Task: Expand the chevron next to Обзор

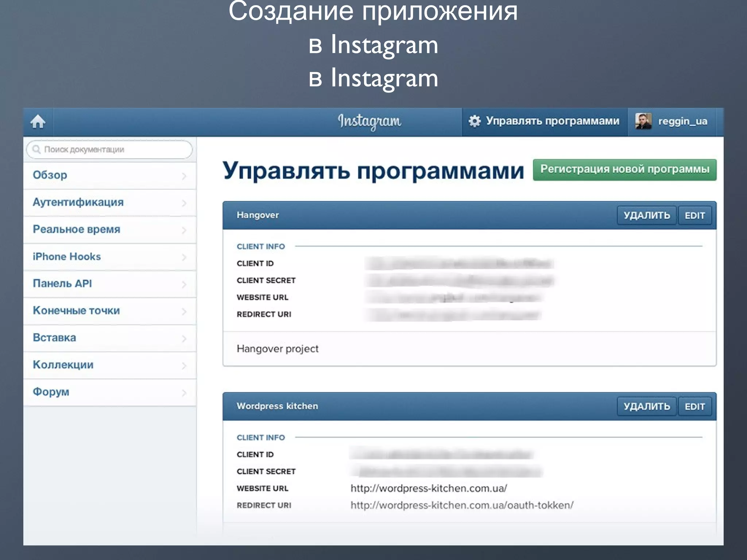Action: 184,176
